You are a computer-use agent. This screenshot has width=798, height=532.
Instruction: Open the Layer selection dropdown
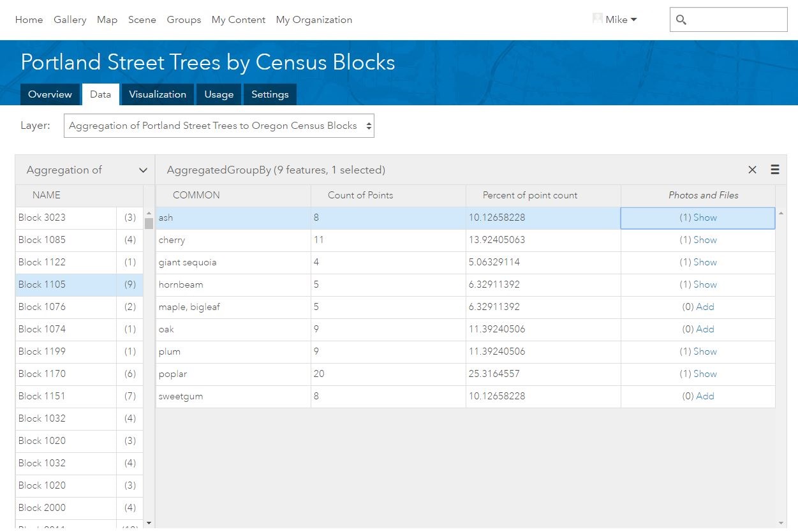[x=219, y=126]
